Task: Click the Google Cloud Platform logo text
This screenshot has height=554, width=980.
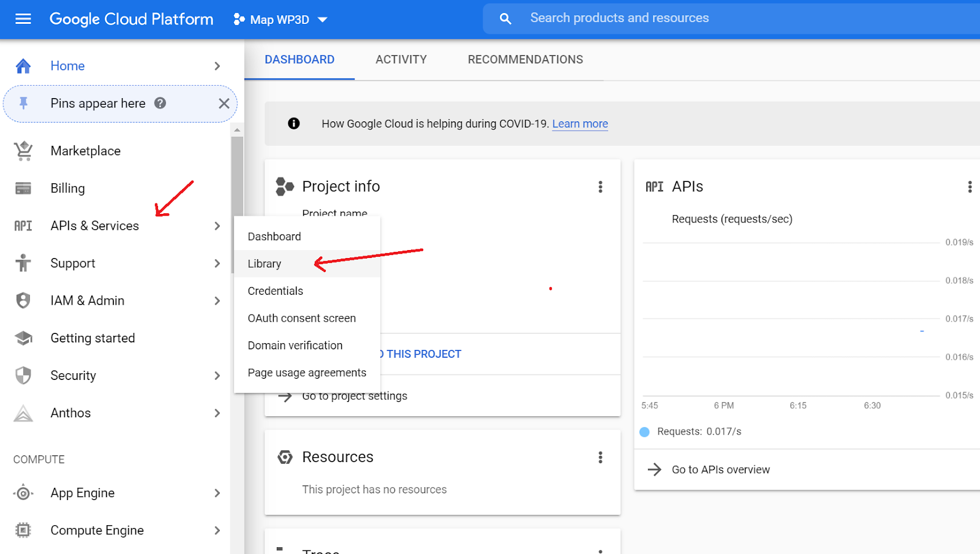Action: (x=131, y=19)
